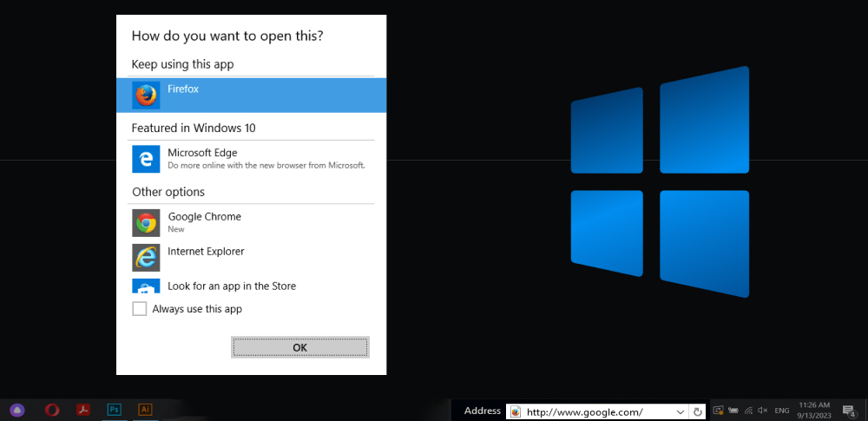Open the clock showing 11:26 AM
868x421 pixels.
(x=814, y=410)
